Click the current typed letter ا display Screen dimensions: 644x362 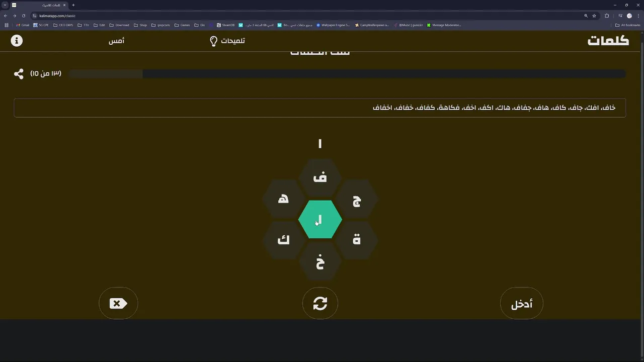click(320, 144)
